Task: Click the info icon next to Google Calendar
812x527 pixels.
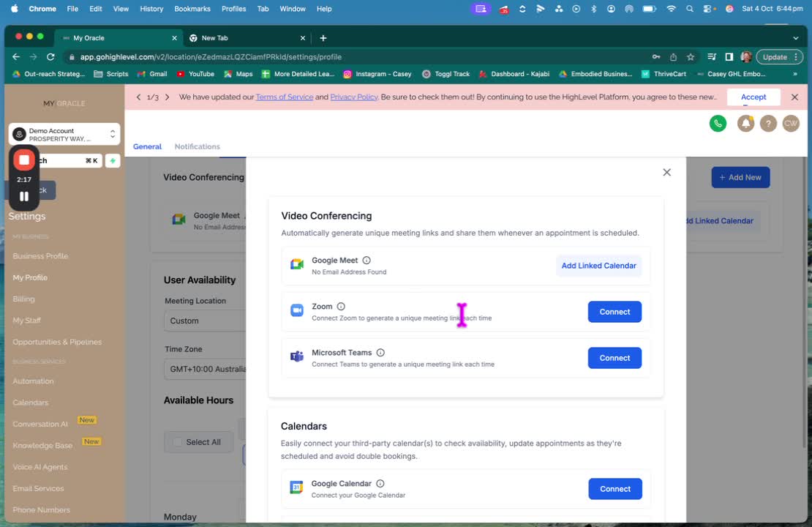Action: point(380,484)
